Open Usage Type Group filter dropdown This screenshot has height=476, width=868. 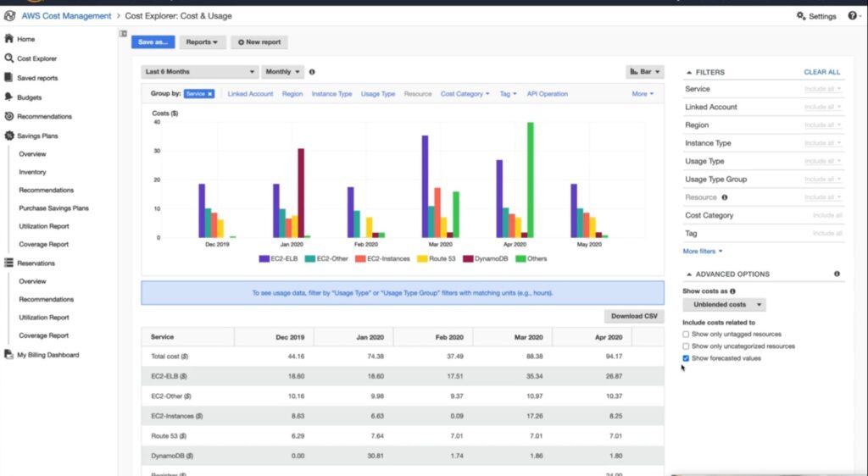tap(823, 179)
